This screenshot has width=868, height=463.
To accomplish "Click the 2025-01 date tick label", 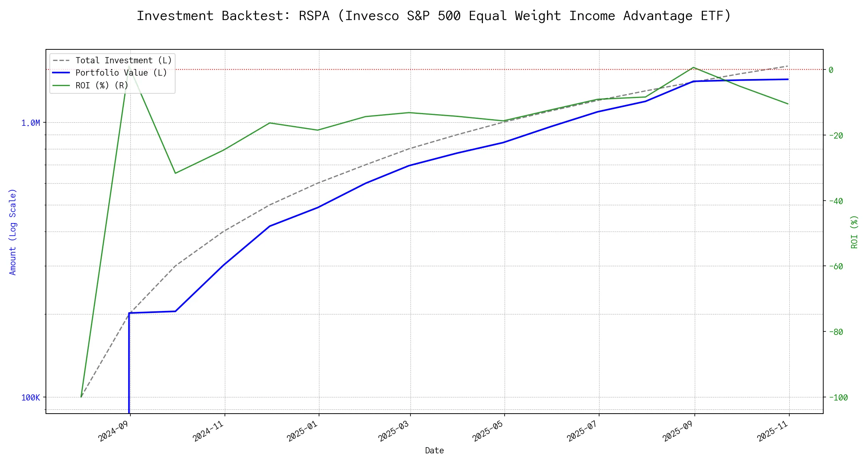I will pyautogui.click(x=302, y=431).
